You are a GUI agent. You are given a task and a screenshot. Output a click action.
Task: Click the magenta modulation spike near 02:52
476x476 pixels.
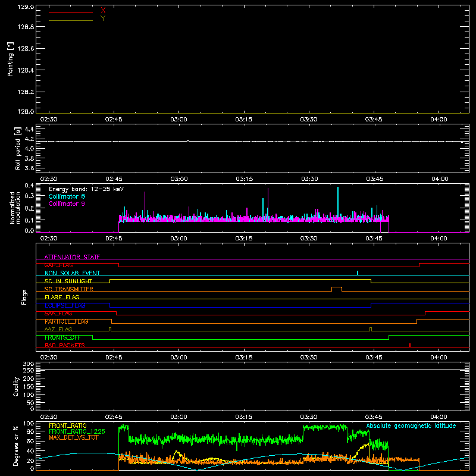pyautogui.click(x=145, y=204)
